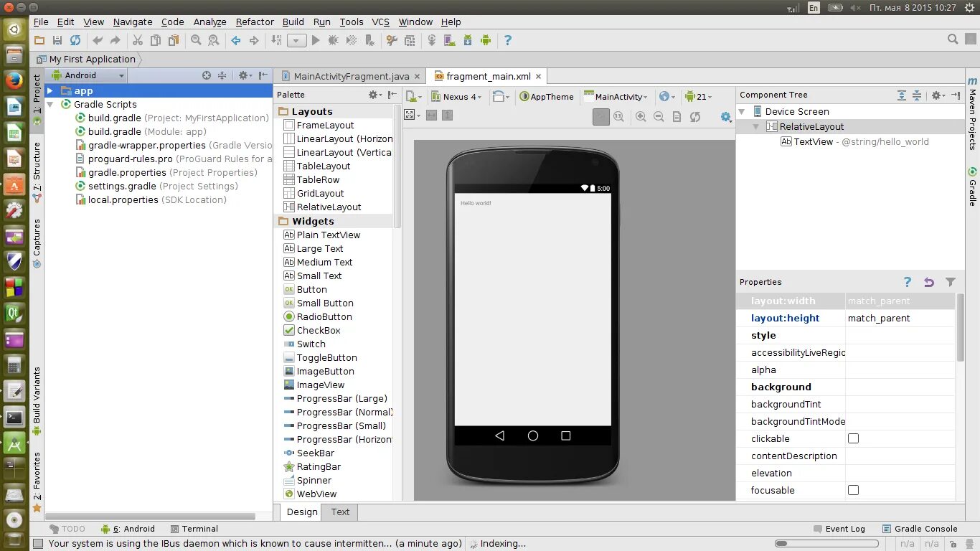Enable the clickable property checkbox
The width and height of the screenshot is (980, 551).
853,438
